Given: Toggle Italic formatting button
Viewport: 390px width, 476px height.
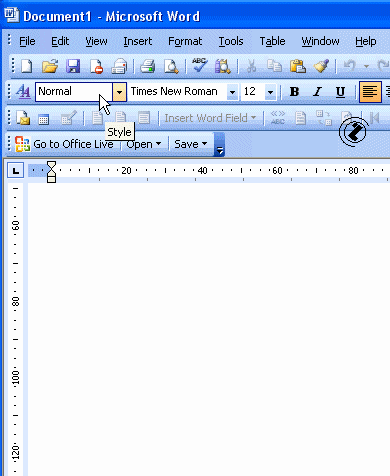Looking at the screenshot, I should (x=318, y=92).
